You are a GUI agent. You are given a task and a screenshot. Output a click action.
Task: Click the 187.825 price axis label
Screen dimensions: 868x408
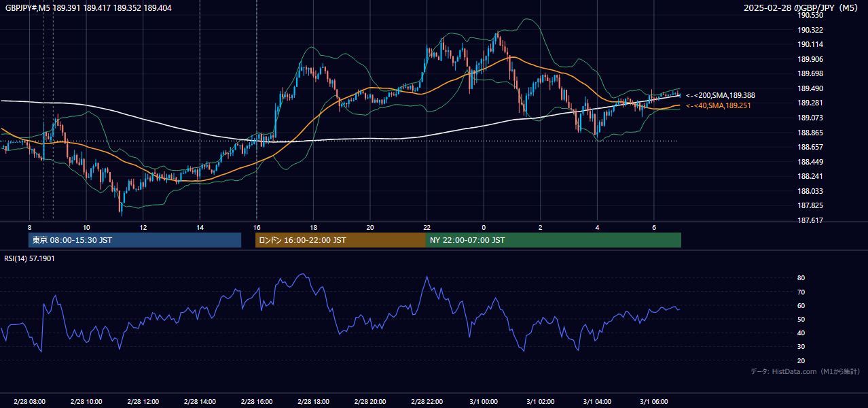point(812,205)
